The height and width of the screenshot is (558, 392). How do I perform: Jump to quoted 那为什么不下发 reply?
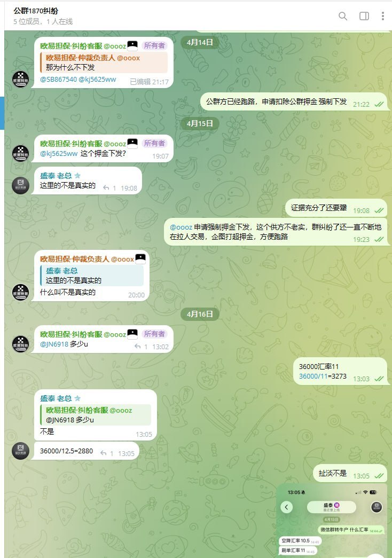[104, 62]
